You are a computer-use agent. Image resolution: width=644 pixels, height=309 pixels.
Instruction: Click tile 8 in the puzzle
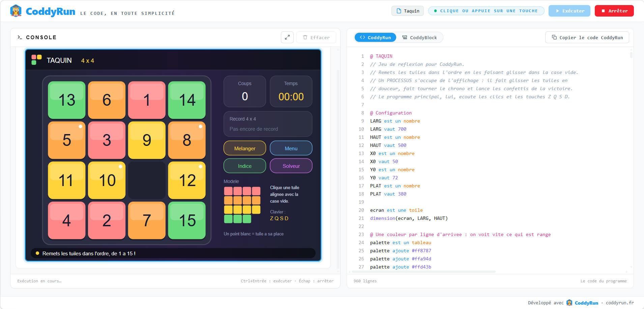click(x=187, y=140)
